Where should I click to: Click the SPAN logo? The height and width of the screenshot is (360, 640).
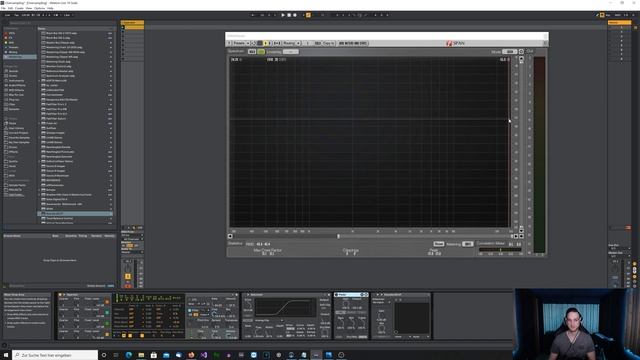coord(456,43)
